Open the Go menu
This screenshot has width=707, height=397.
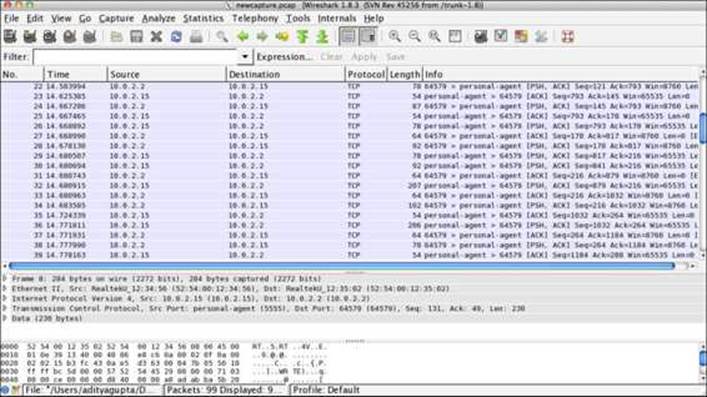(x=85, y=18)
